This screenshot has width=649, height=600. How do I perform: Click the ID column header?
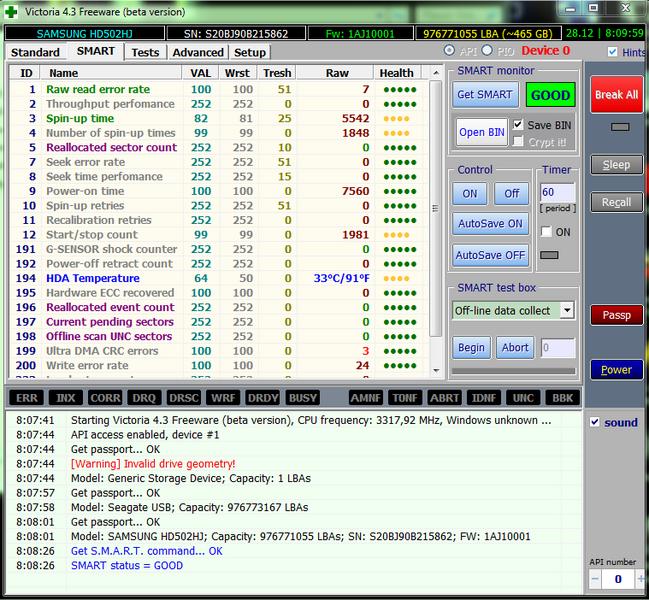tap(26, 73)
